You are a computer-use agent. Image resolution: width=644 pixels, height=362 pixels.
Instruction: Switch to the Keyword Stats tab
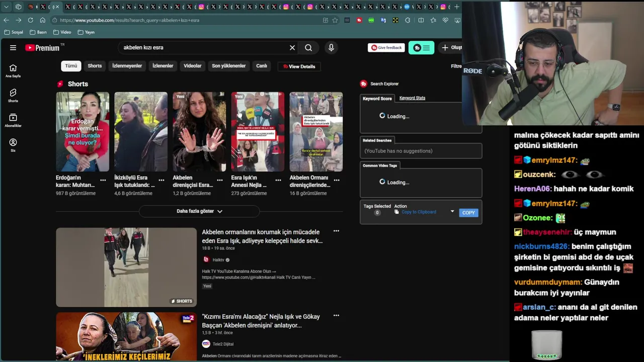coord(412,98)
